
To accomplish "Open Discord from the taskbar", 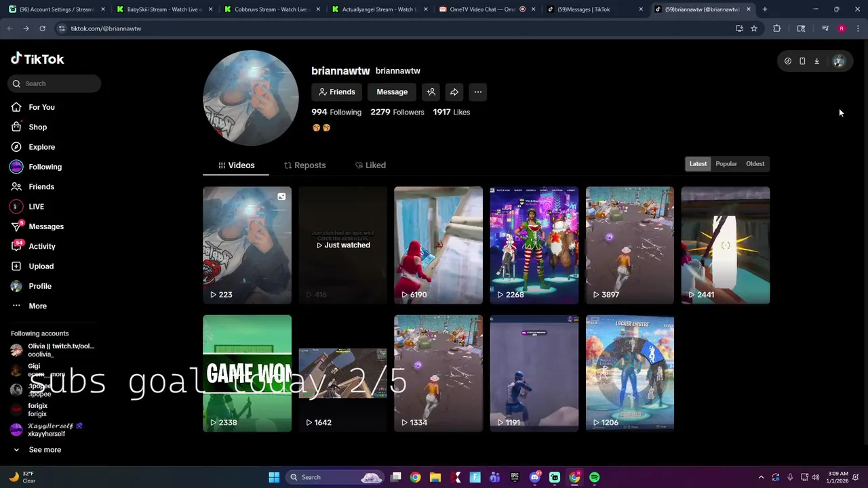I will (x=534, y=477).
